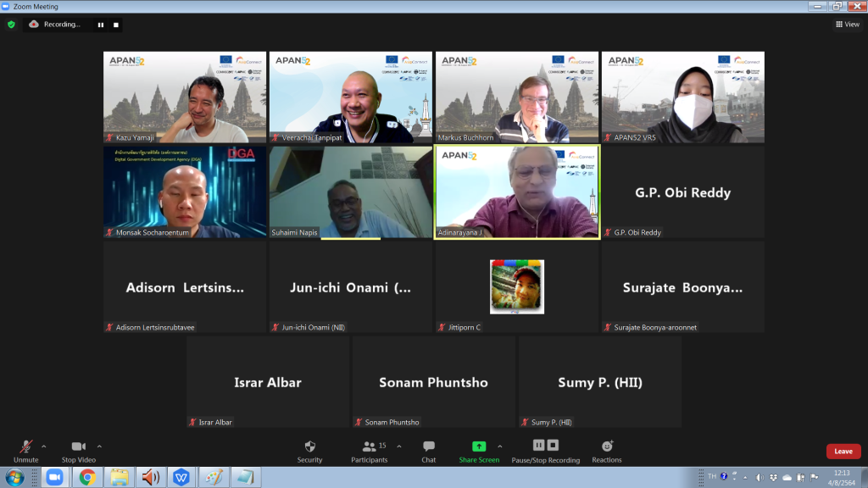Screen dimensions: 868x488
Task: Click the green Share Screen button
Action: [479, 450]
